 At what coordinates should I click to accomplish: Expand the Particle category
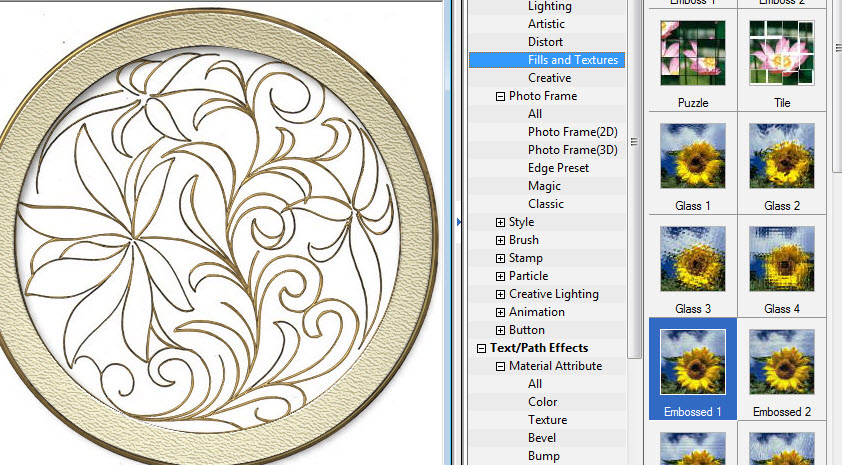point(500,276)
